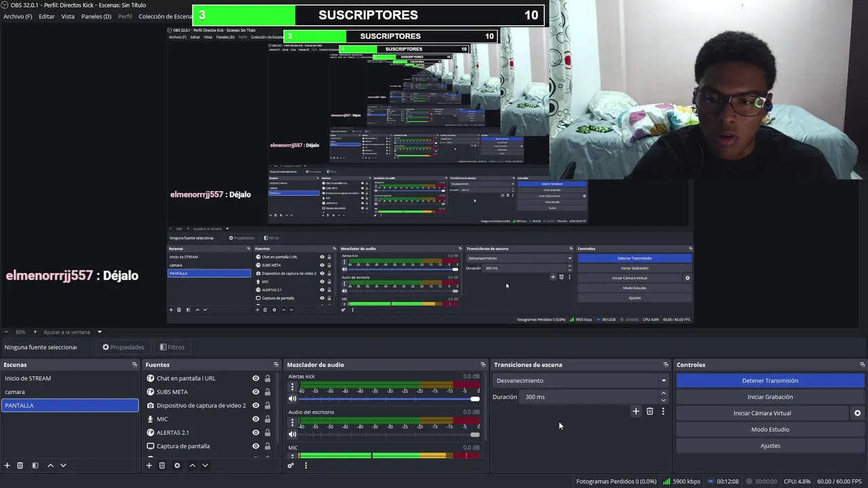Move scene up arrow in Escenas toolbar
Viewport: 868px width, 488px height.
tap(50, 466)
